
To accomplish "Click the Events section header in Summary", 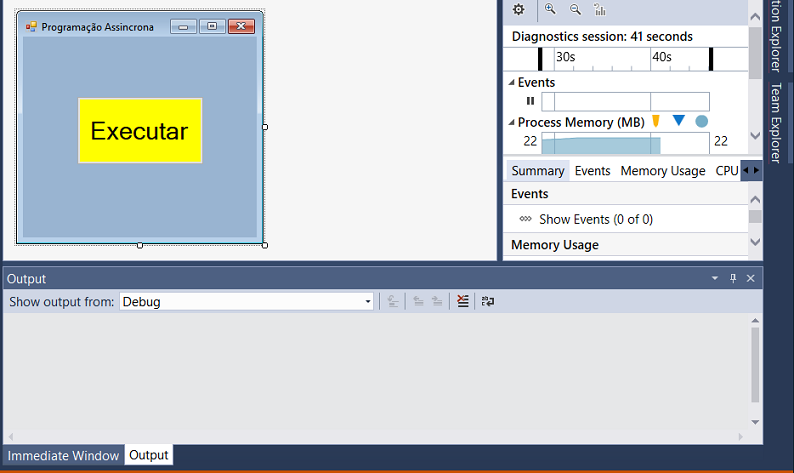I will 530,193.
